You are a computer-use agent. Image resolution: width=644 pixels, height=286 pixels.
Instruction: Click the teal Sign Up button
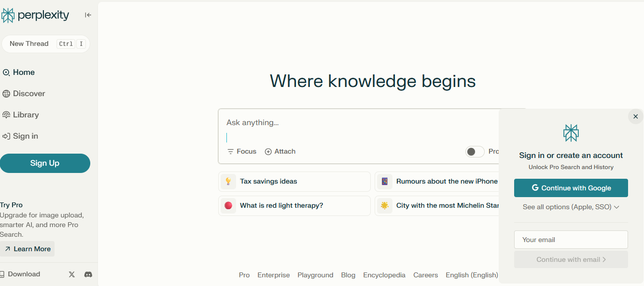[45, 163]
